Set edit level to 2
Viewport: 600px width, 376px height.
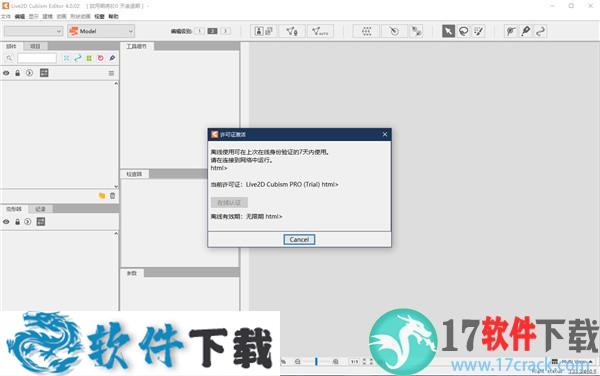(x=212, y=31)
